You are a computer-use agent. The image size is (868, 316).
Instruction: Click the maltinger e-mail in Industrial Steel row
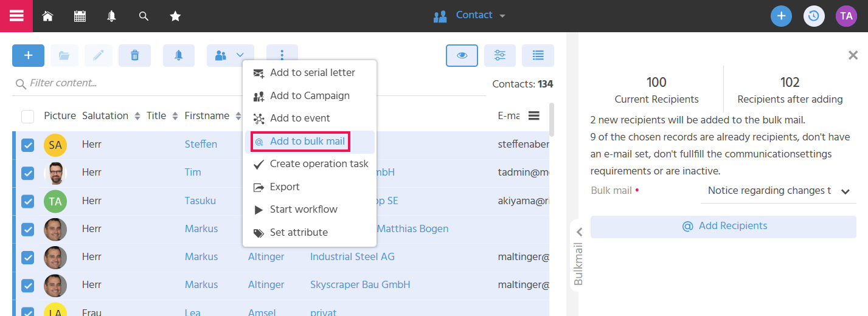[523, 257]
